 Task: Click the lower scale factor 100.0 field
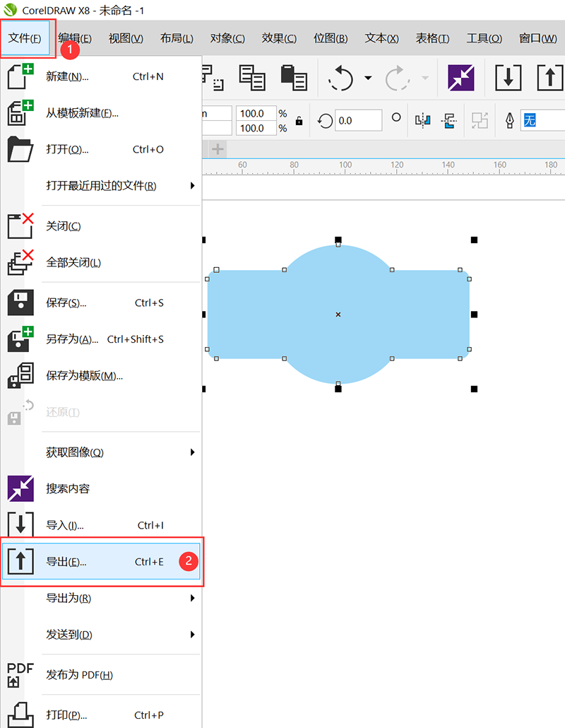coord(256,128)
